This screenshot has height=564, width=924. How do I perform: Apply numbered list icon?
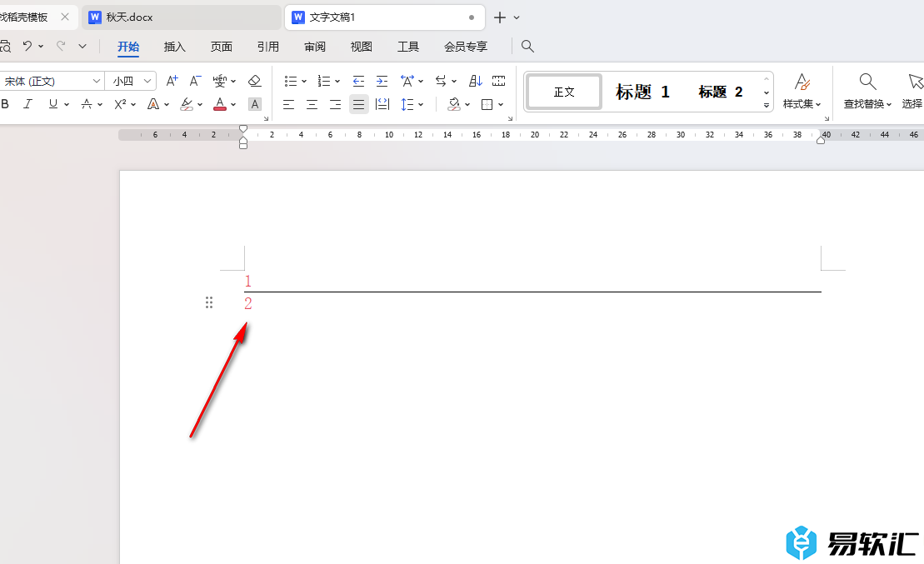324,81
